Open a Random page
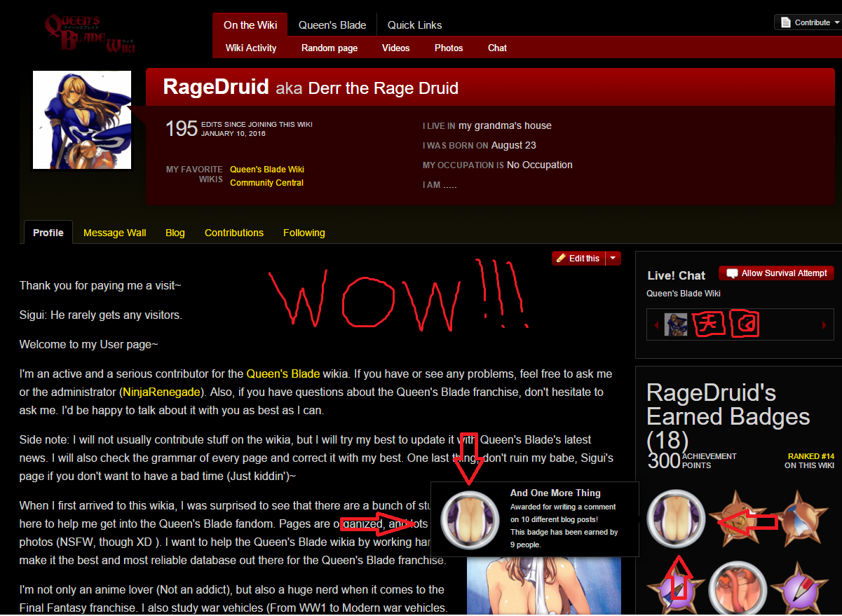Screen dimensions: 842x616 330,48
